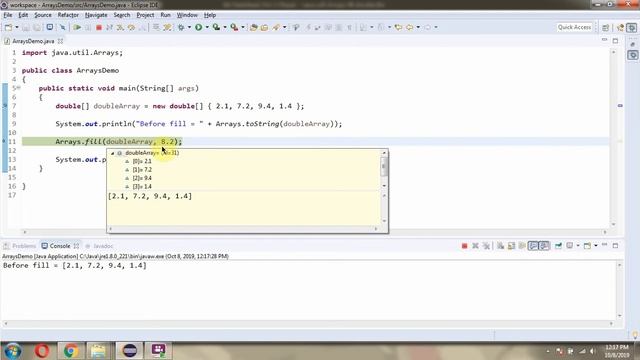
Task: Open the Coverage dropdown arrow
Action: [225, 27]
